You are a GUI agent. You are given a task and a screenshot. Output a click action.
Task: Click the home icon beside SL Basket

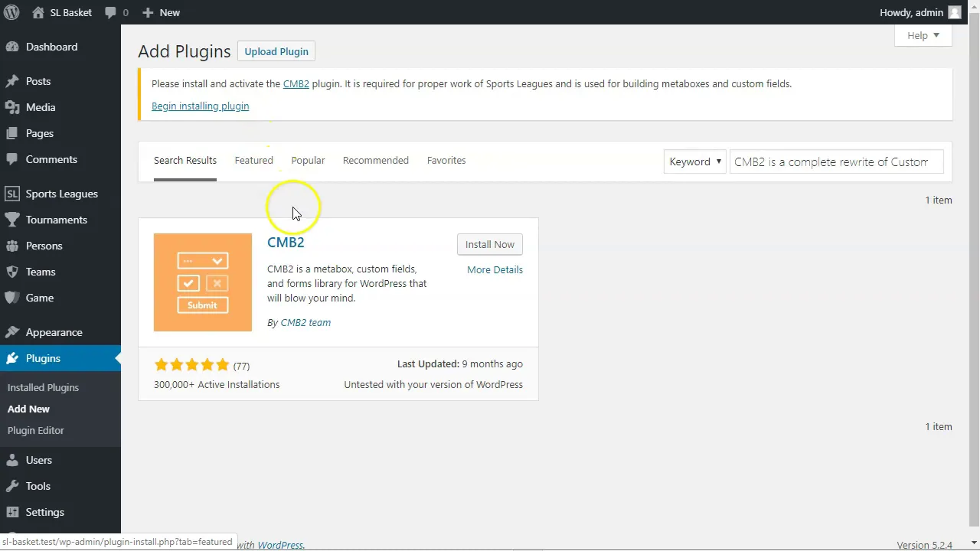click(38, 12)
